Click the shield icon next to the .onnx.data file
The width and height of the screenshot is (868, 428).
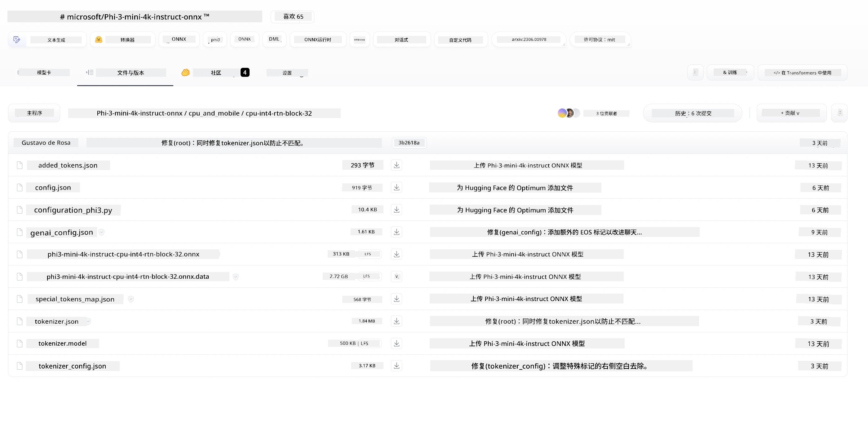[x=236, y=277]
